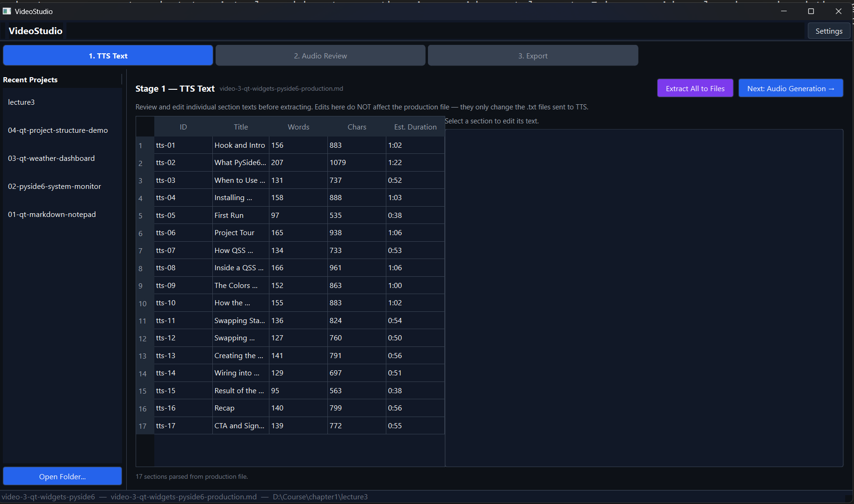
Task: Load the 01-qt-markdown-notepad project
Action: tap(51, 214)
